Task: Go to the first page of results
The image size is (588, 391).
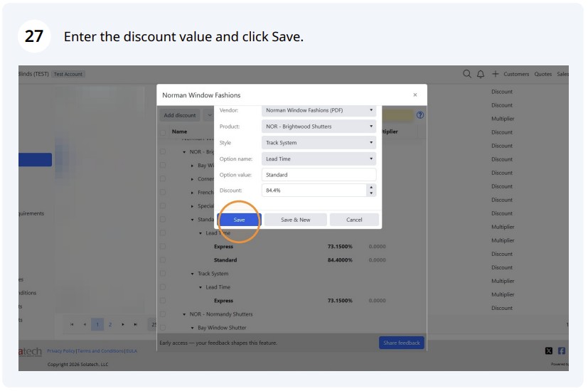Action: pos(72,324)
